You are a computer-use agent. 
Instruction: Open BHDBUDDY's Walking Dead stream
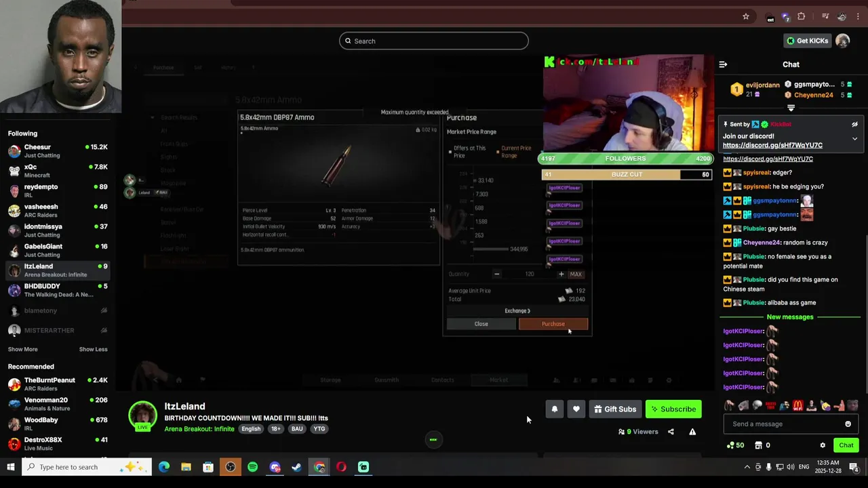click(x=58, y=290)
